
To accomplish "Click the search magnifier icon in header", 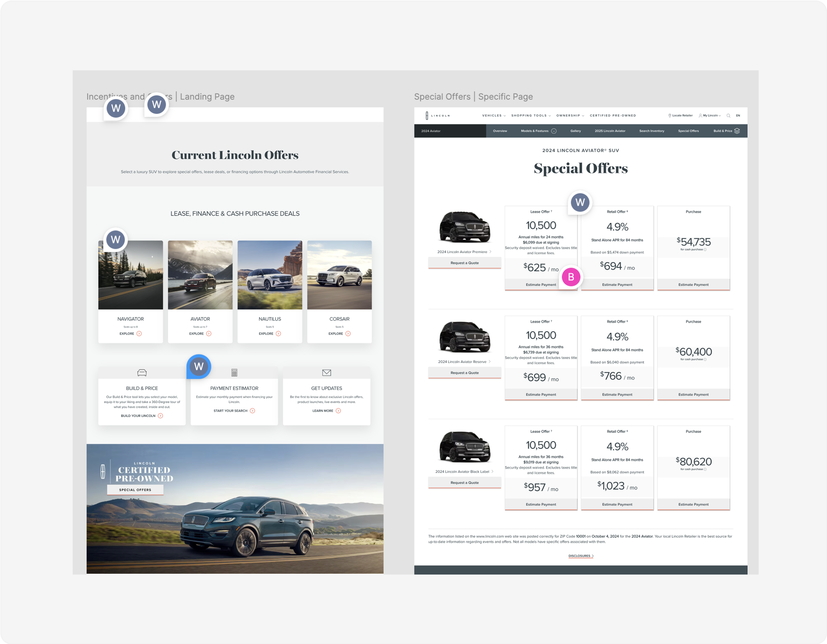I will click(x=728, y=116).
